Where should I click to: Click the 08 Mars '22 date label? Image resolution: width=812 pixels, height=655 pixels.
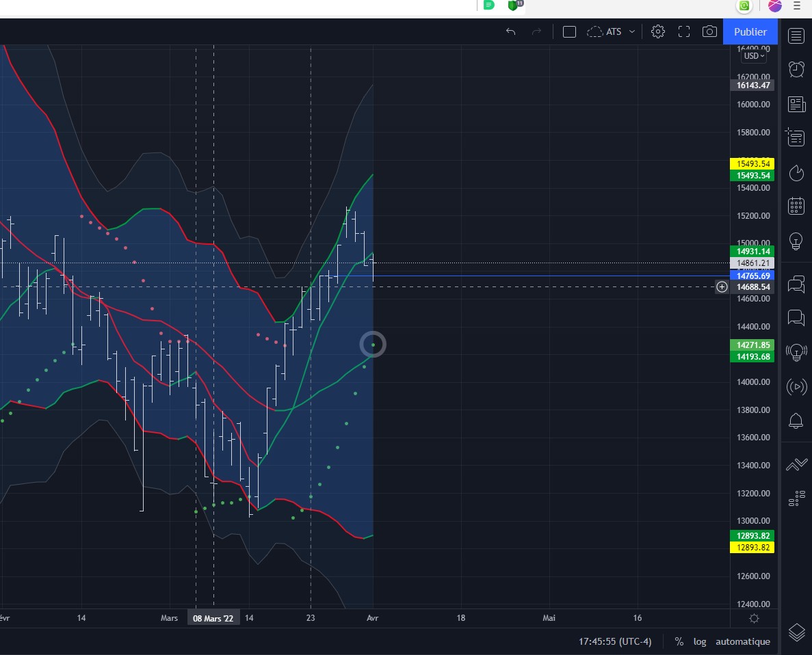click(213, 618)
